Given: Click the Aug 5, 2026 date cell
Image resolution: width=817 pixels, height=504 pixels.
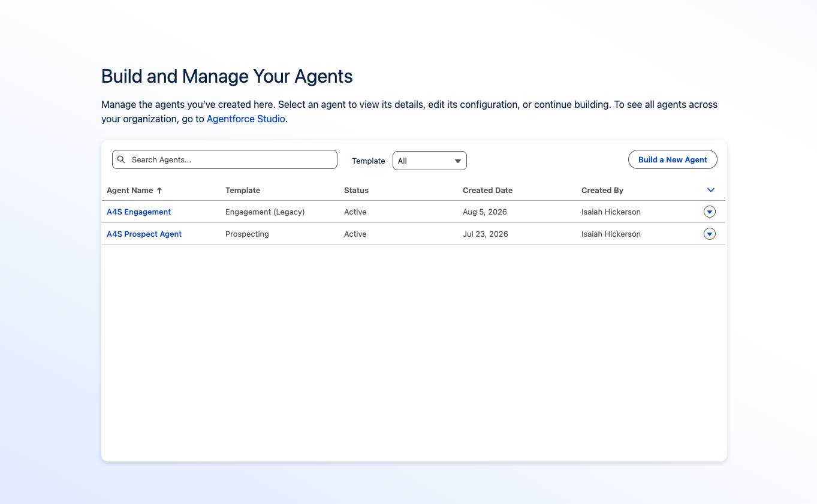Looking at the screenshot, I should click(484, 212).
